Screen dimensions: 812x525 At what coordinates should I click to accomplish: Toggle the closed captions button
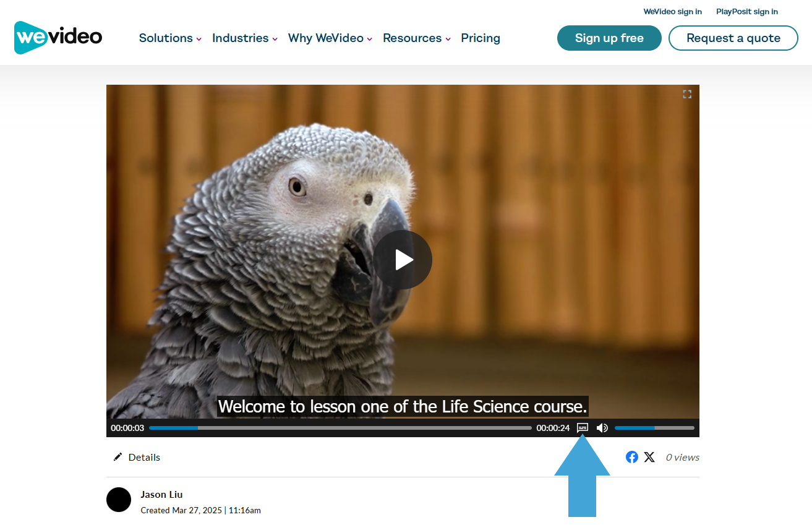point(582,428)
